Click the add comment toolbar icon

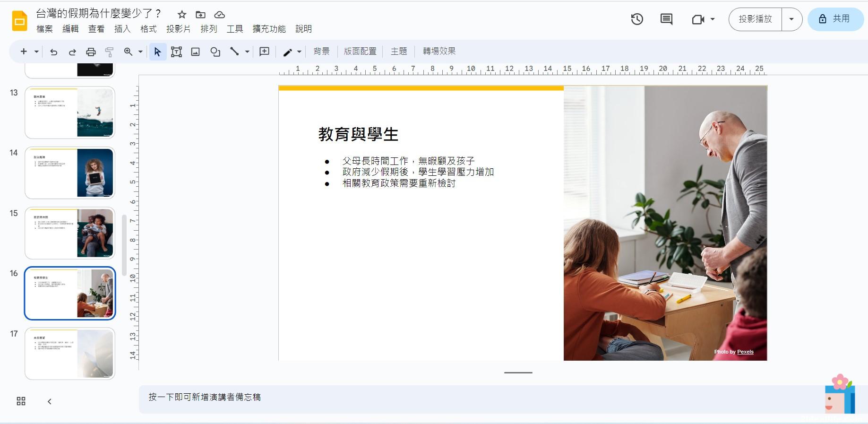264,52
